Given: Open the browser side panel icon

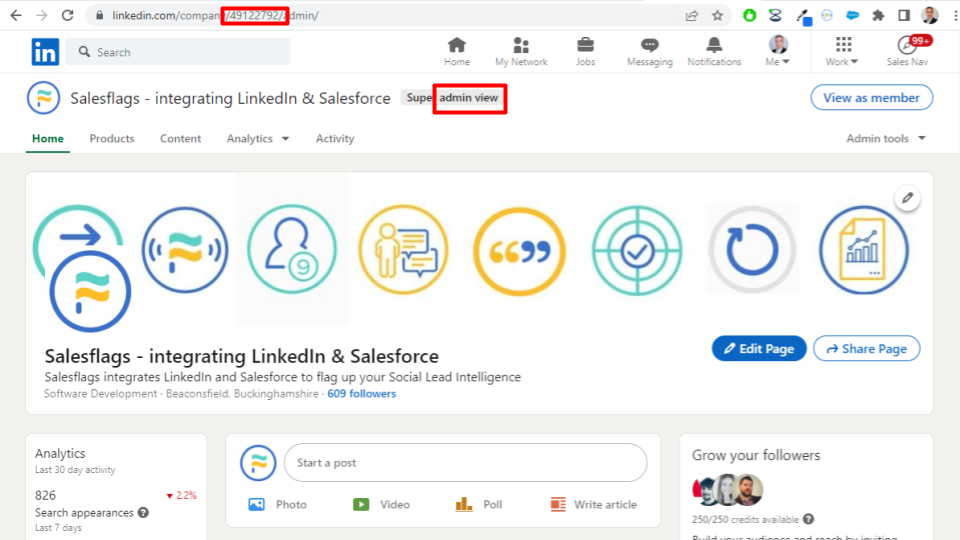Looking at the screenshot, I should pos(904,15).
